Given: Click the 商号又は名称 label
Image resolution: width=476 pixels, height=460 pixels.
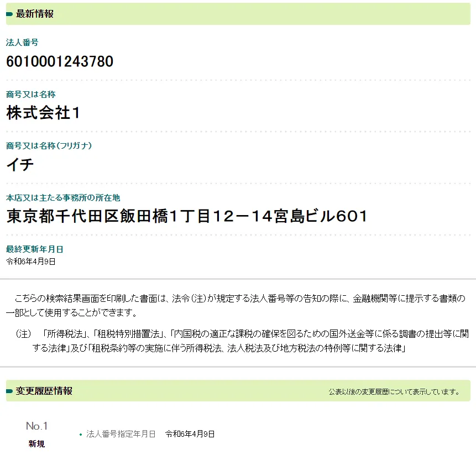Looking at the screenshot, I should 31,95.
